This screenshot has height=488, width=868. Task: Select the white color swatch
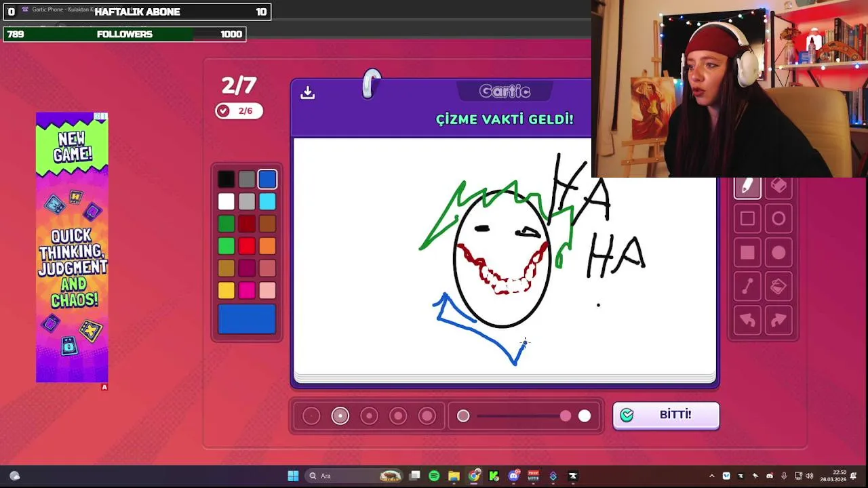(226, 201)
